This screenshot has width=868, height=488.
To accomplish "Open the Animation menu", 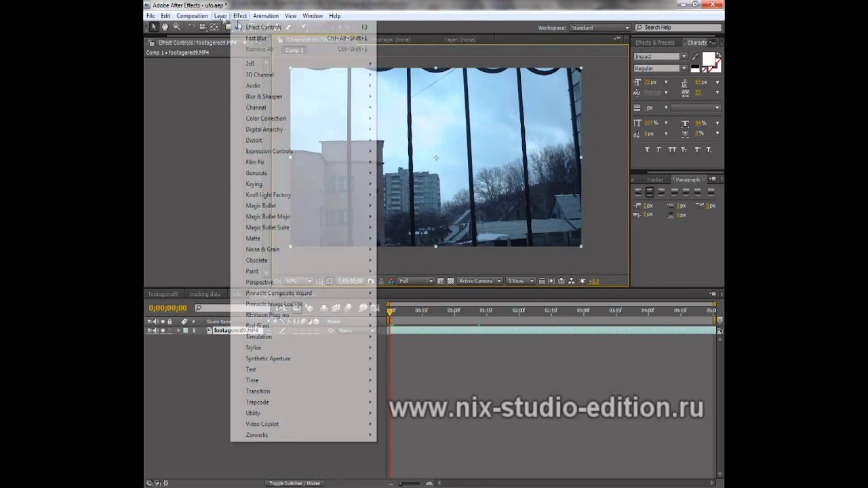I will [x=266, y=16].
